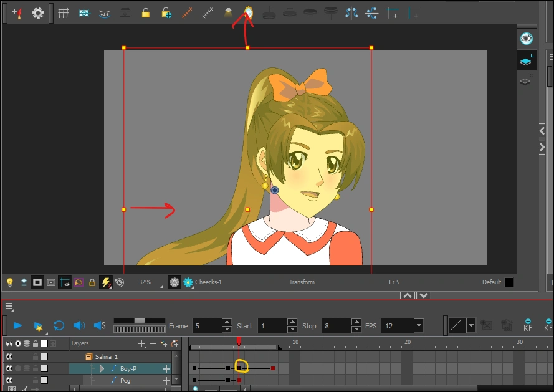554x392 pixels.
Task: Enable sound scrubbing in playback toolbar
Action: point(98,325)
